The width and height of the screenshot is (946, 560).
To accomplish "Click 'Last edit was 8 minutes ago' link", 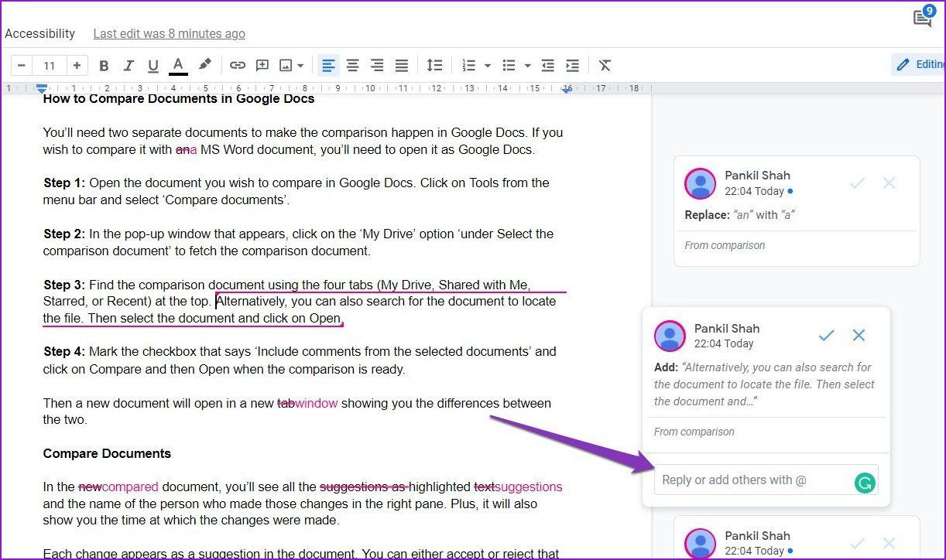I will 169,33.
